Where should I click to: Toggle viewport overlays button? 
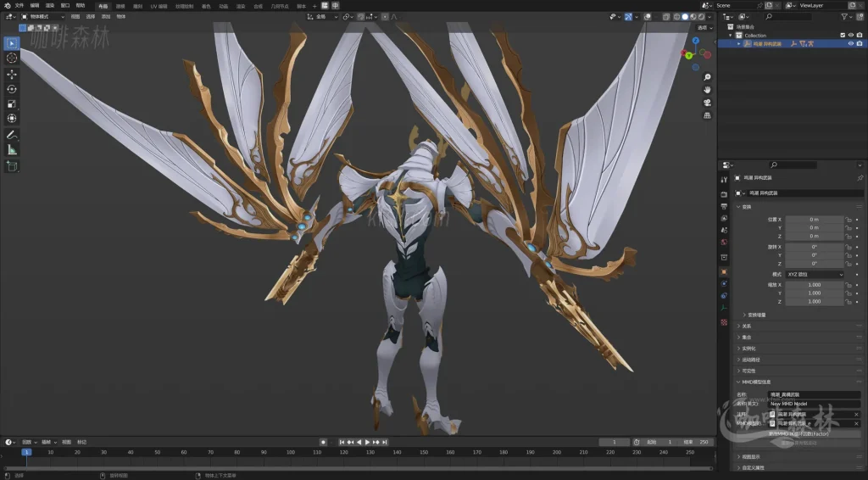[647, 17]
